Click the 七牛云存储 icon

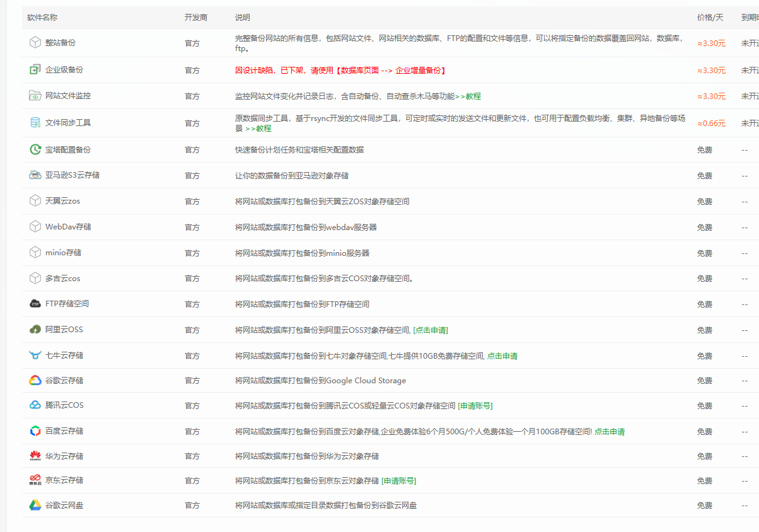coord(35,355)
